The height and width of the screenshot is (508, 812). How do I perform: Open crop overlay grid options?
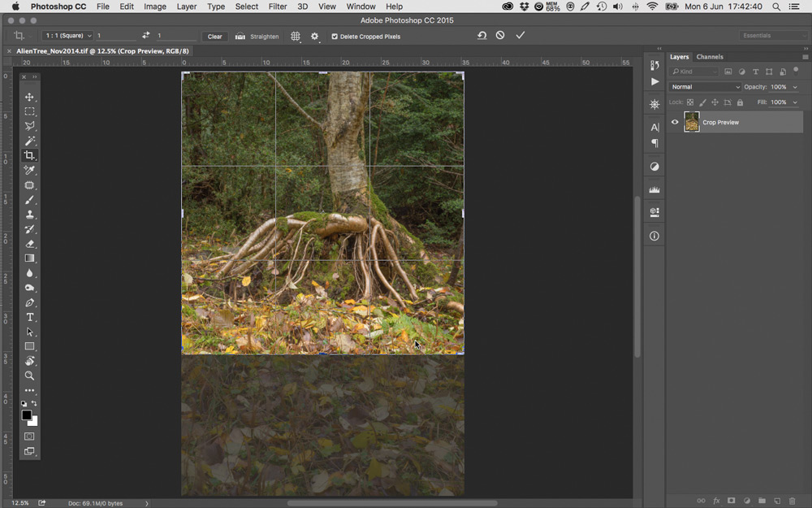(x=296, y=37)
